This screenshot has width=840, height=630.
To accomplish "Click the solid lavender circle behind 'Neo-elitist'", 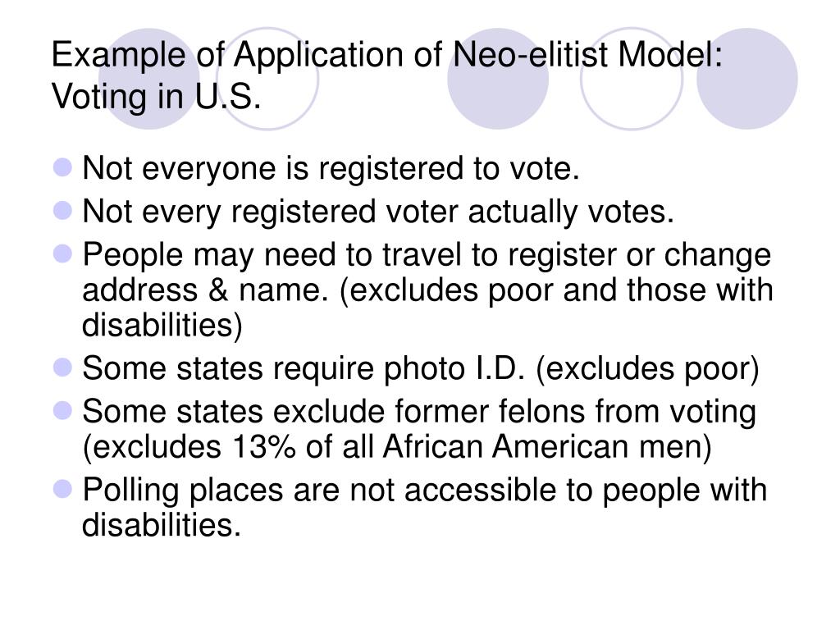I will [498, 79].
